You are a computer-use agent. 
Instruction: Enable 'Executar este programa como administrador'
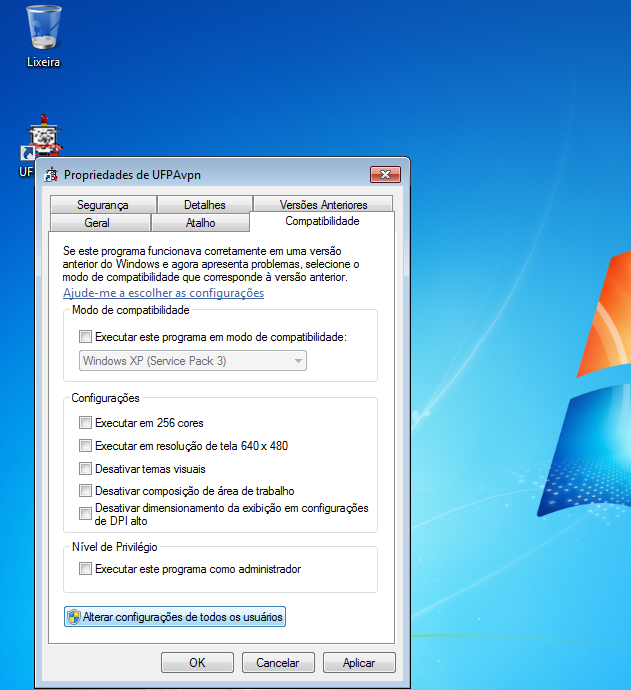(x=85, y=569)
